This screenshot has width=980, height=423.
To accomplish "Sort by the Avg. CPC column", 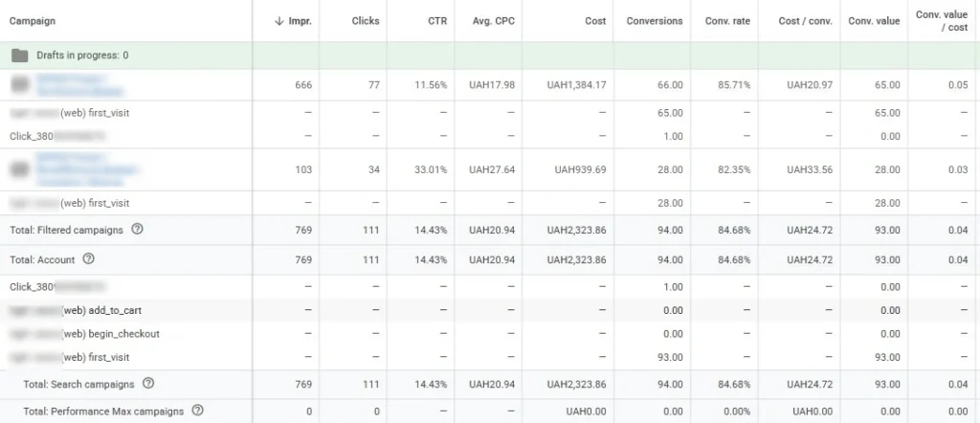I will point(494,21).
